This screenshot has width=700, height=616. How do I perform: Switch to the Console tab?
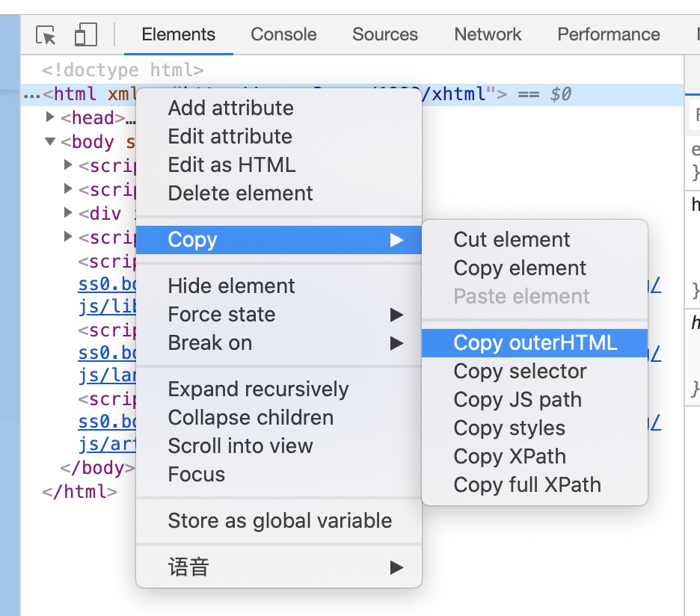coord(283,34)
